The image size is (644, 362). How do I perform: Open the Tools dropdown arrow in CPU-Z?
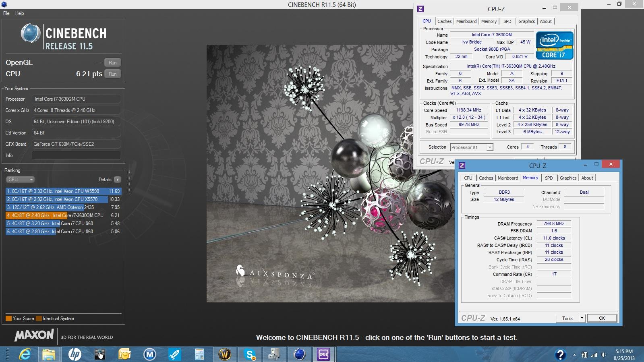coord(582,318)
